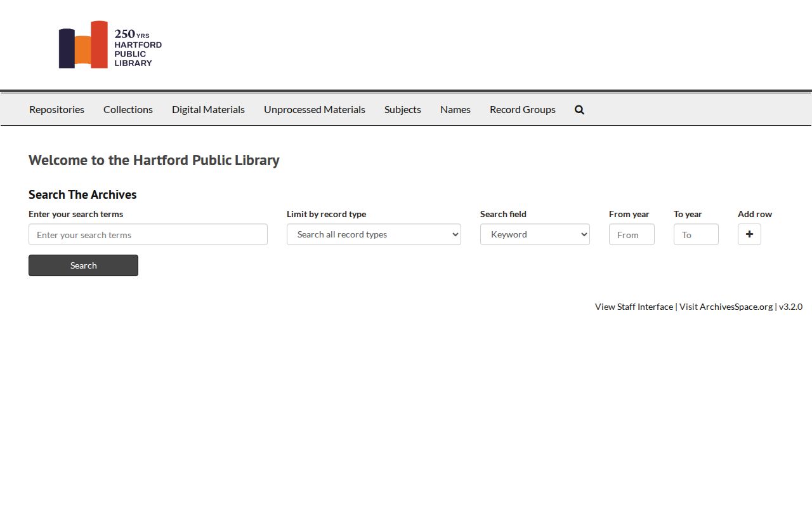Open Record Groups page

523,109
